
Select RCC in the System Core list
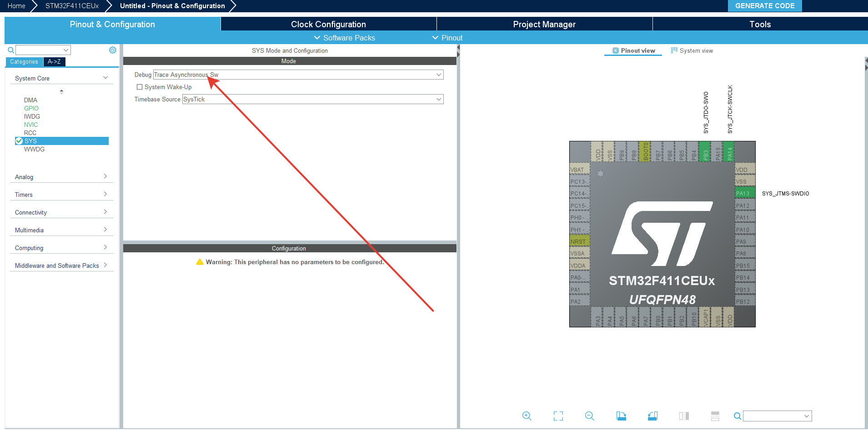[30, 133]
